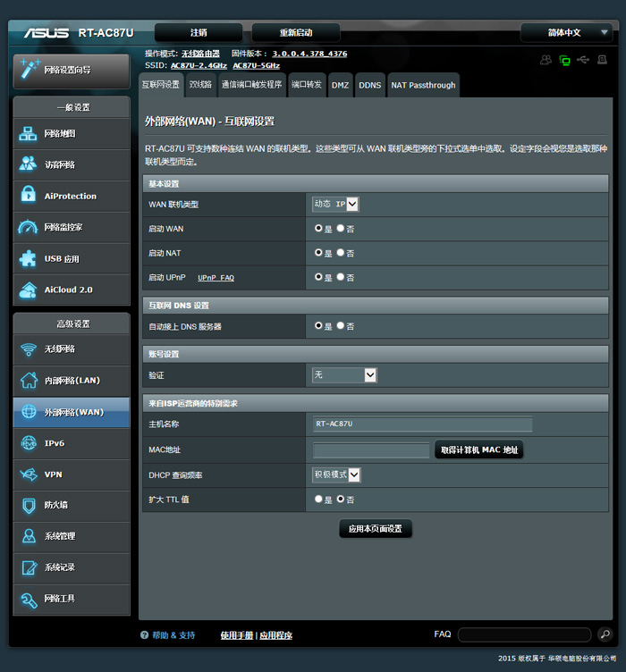Switch to the 双线路 tab
Viewport: 626px width, 672px height.
[x=200, y=85]
